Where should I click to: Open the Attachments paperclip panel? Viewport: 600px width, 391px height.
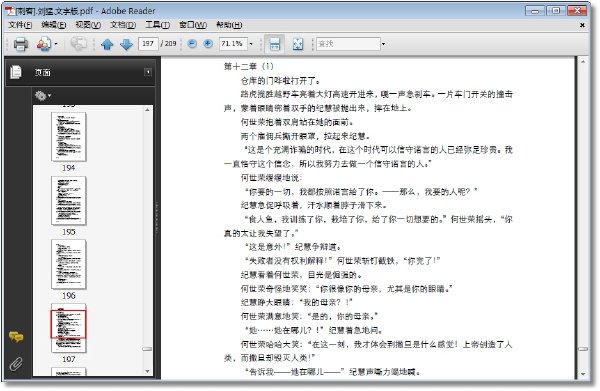16,364
